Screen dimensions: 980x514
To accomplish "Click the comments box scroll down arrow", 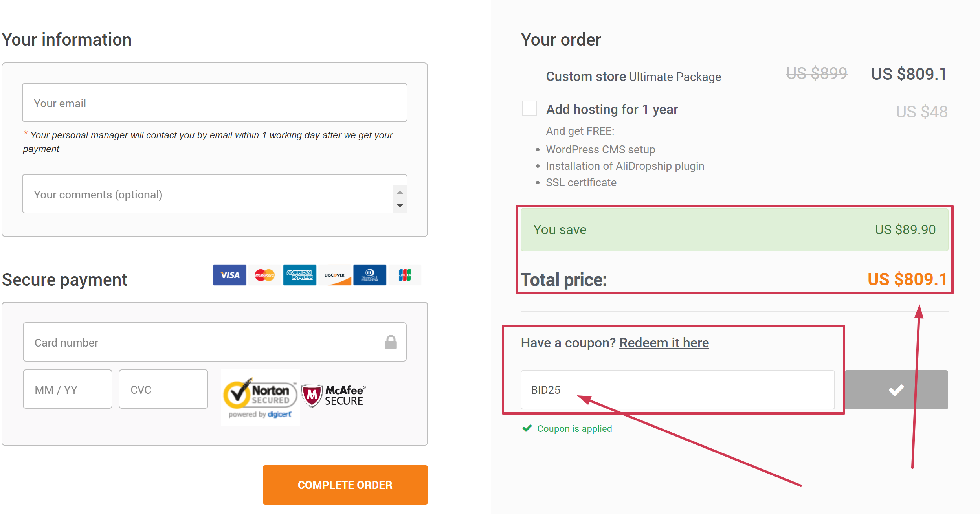I will 400,206.
